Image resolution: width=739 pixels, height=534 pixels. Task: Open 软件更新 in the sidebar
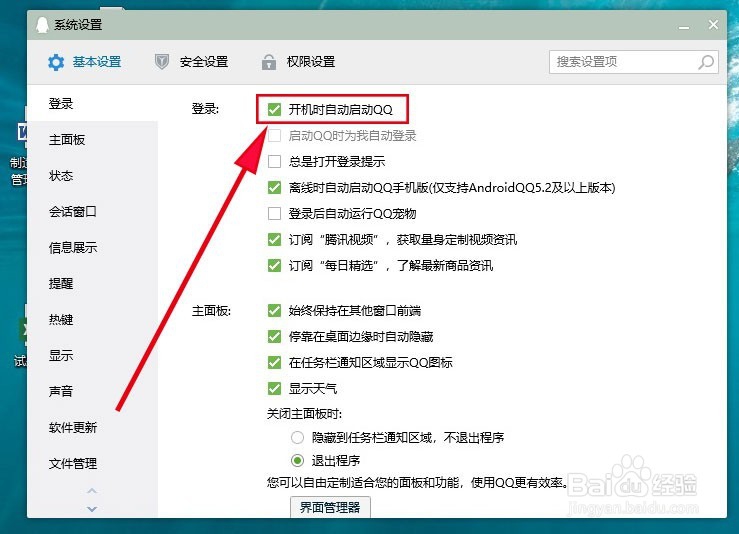point(73,427)
